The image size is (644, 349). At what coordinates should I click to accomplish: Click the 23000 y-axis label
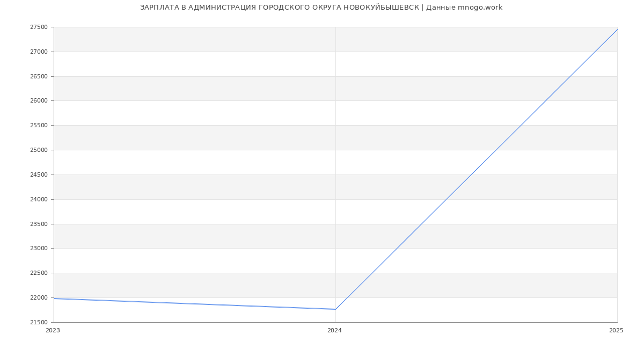[x=39, y=249]
